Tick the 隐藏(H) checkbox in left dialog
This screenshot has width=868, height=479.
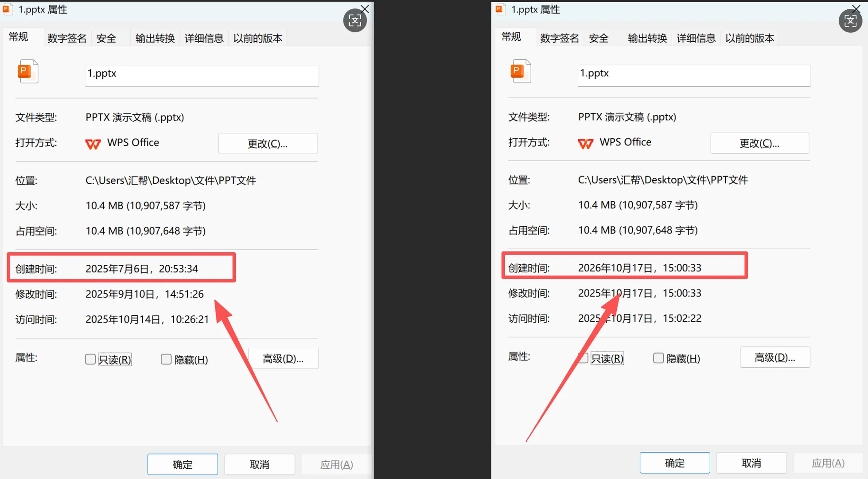[x=166, y=359]
